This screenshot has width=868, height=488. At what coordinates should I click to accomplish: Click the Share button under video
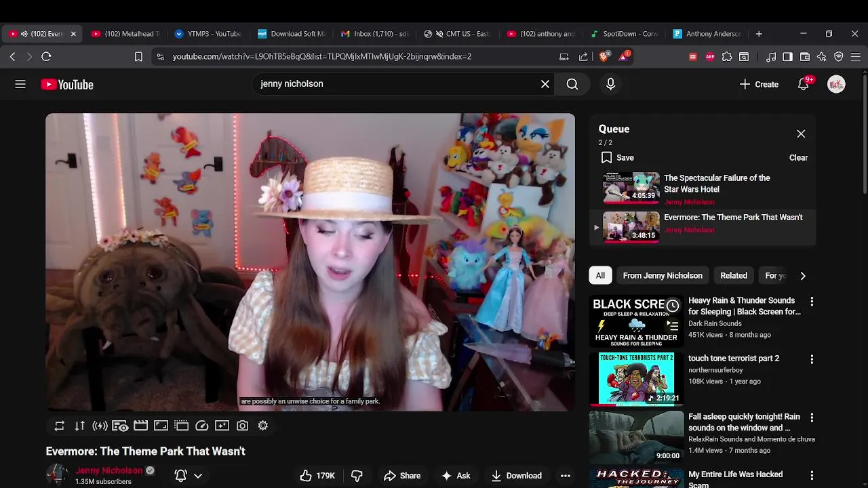click(402, 476)
